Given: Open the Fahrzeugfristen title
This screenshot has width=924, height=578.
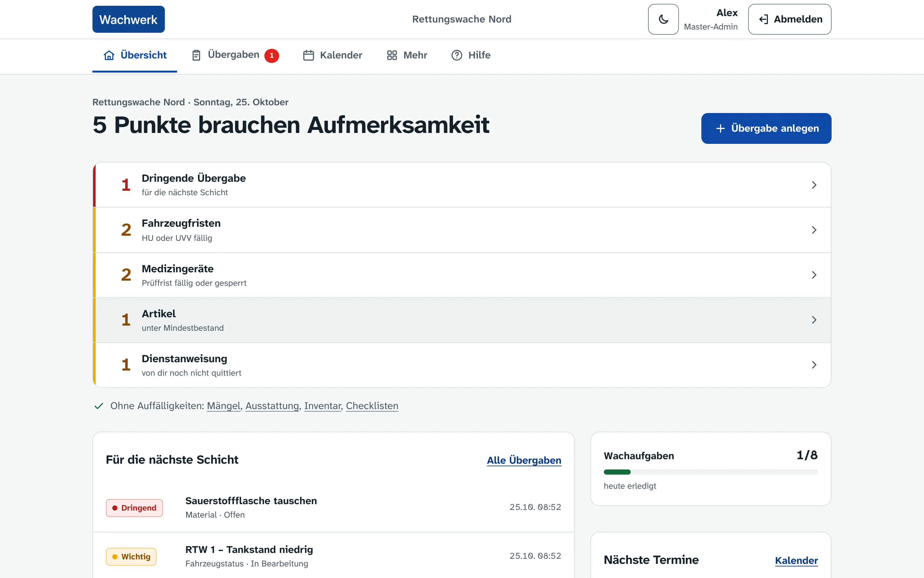Looking at the screenshot, I should click(181, 223).
